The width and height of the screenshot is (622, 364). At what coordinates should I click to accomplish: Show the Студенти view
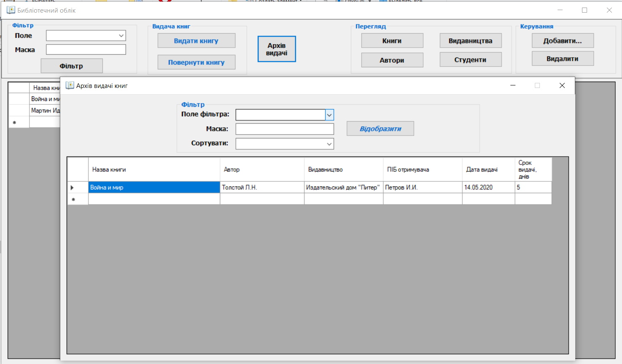coord(470,60)
